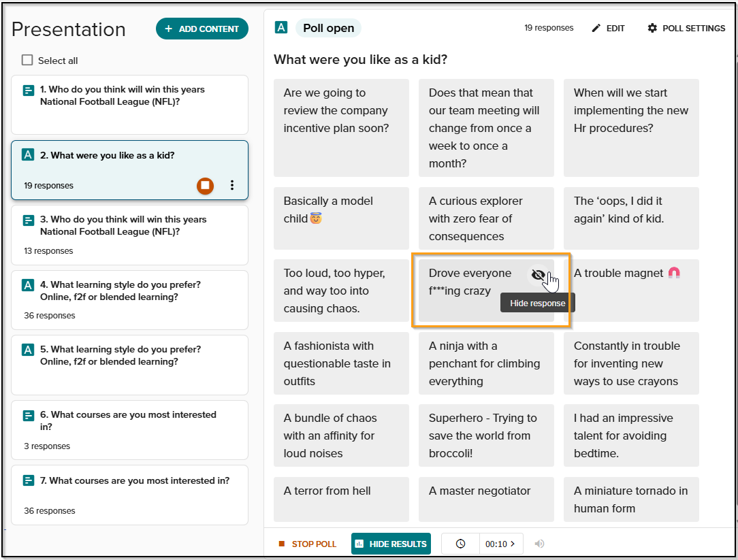
Task: Click multiple-choice icon on slide 7
Action: 28,480
